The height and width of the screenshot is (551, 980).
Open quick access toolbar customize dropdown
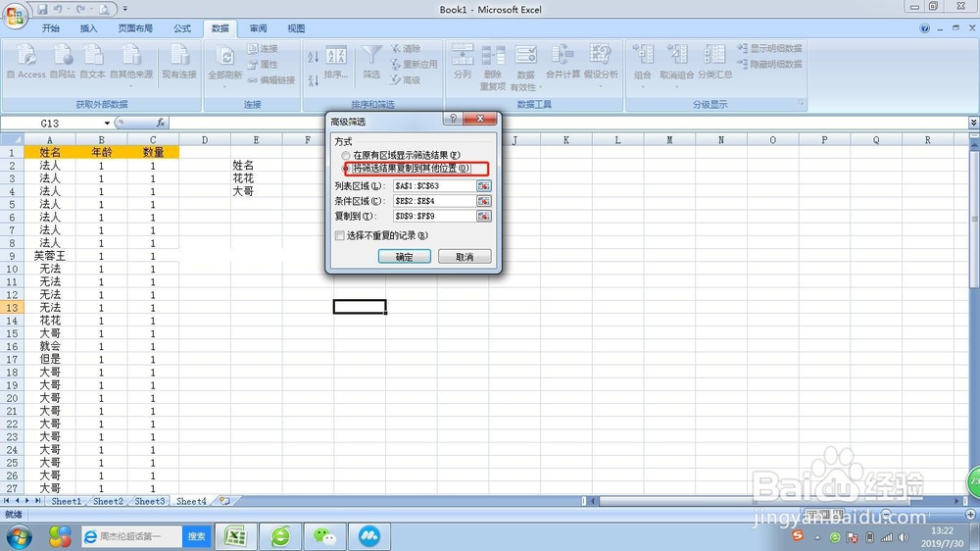[x=125, y=10]
